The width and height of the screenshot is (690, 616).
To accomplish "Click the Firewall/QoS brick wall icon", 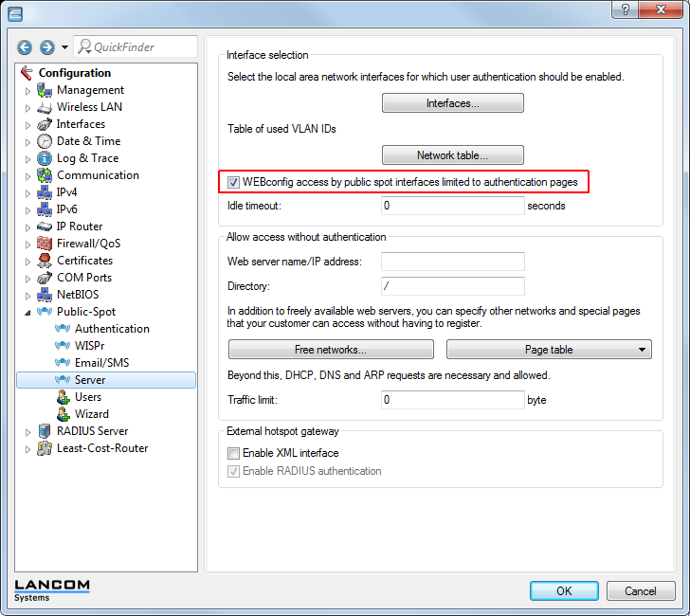I will 44,244.
